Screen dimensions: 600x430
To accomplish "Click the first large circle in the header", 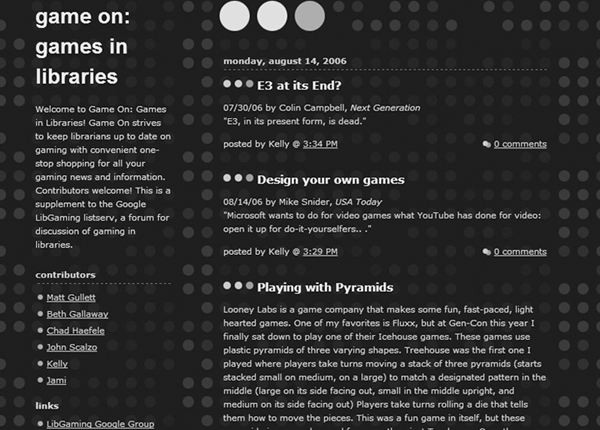I will pos(234,15).
